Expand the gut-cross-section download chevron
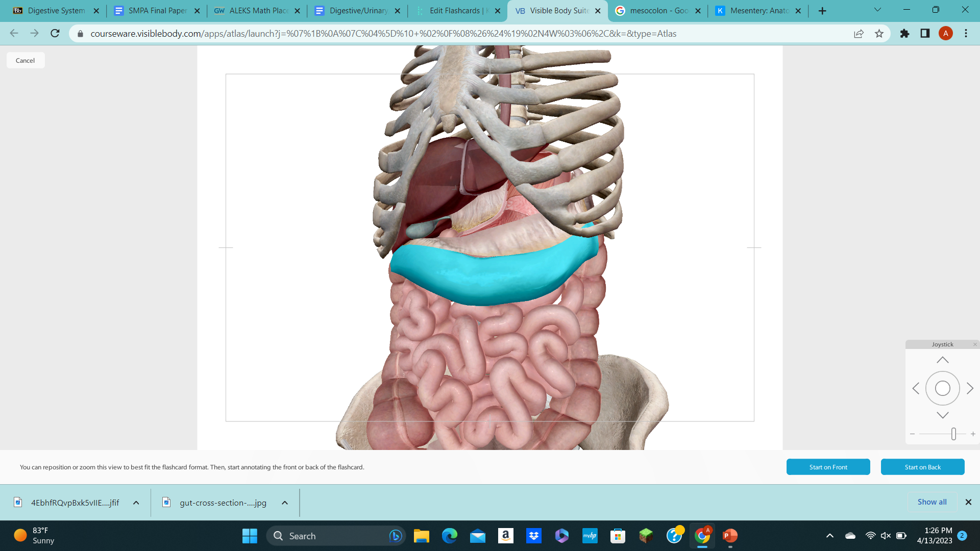This screenshot has height=551, width=980. click(284, 503)
